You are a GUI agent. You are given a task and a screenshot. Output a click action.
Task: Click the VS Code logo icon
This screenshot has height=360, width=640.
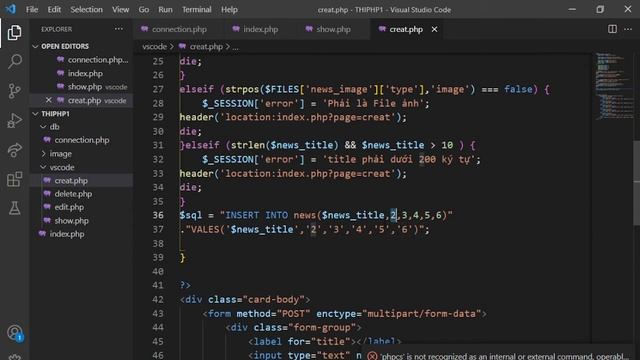[11, 9]
